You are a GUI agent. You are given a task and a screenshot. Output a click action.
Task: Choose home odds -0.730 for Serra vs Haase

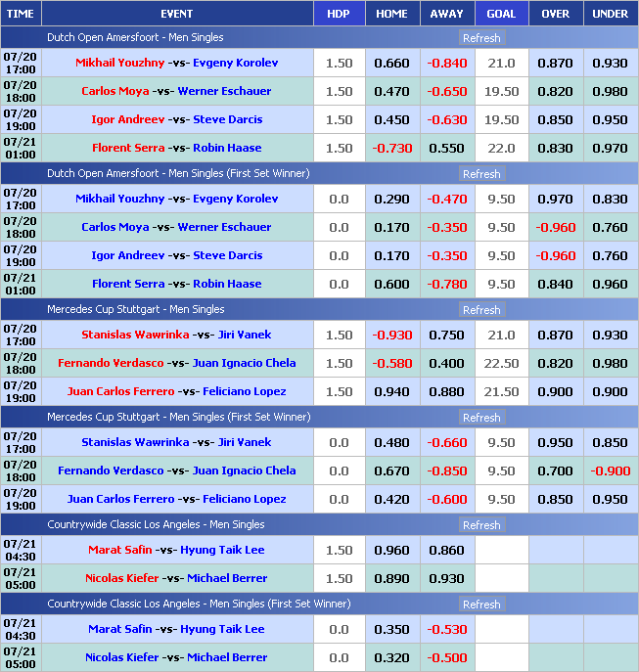pos(391,149)
